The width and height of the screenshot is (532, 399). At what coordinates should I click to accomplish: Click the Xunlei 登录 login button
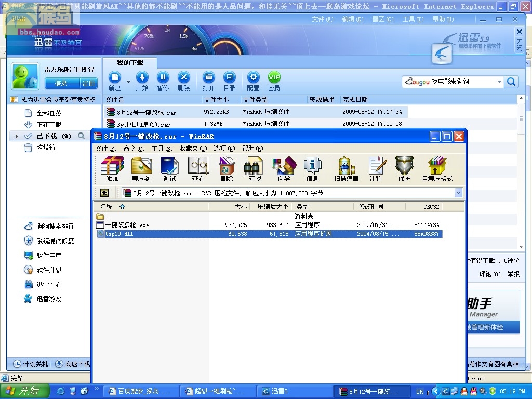[61, 84]
